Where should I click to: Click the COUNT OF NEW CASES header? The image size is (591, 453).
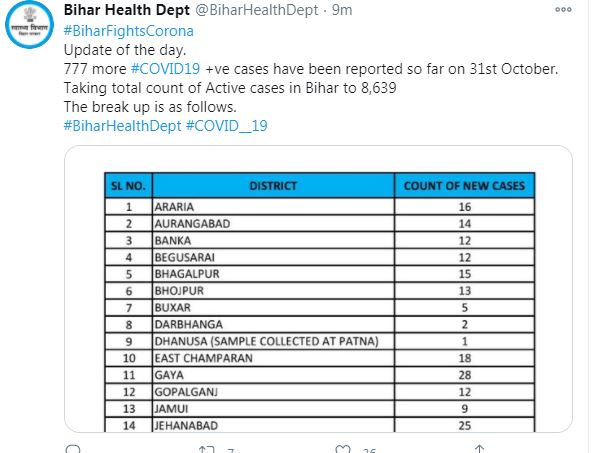pyautogui.click(x=464, y=185)
